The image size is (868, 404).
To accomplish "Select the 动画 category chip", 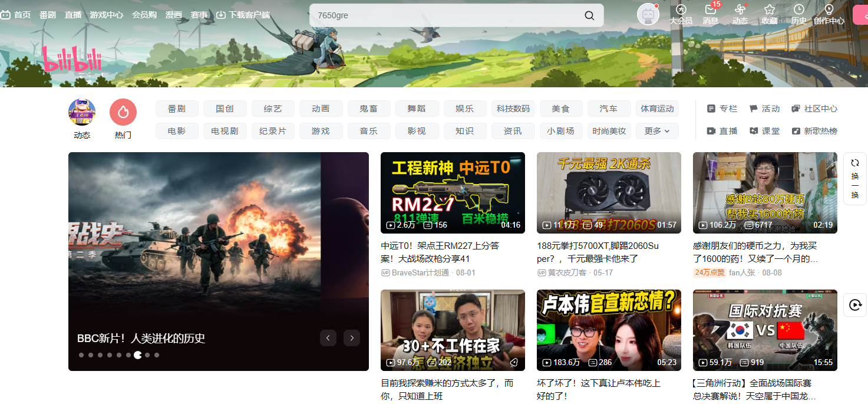I will point(321,109).
